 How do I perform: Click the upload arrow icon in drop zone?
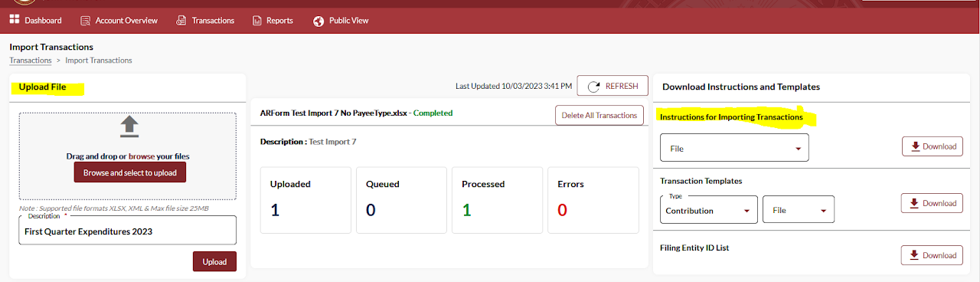point(129,126)
